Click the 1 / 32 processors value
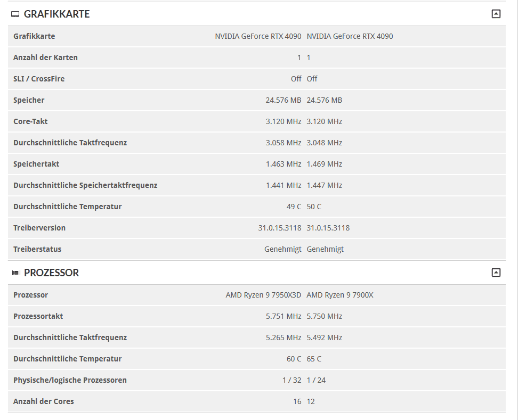The height and width of the screenshot is (420, 518). click(292, 380)
